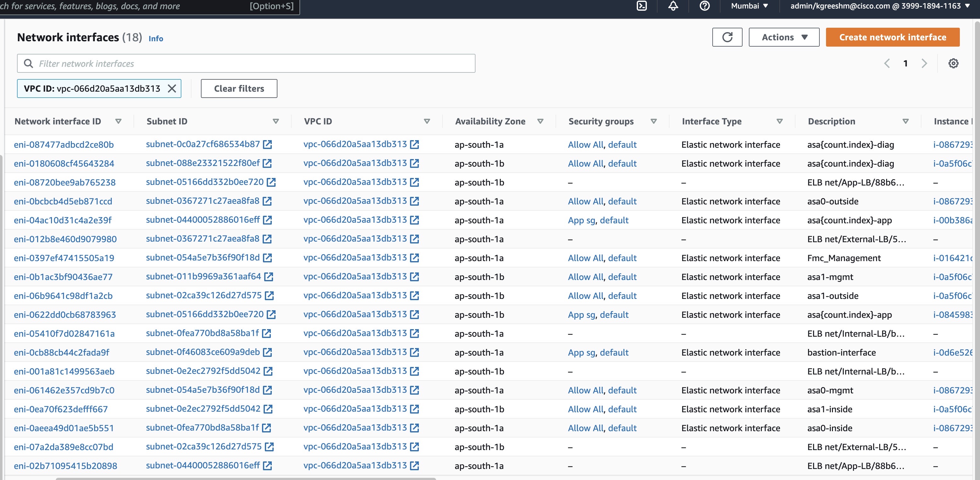980x480 pixels.
Task: Click Create network interface button
Action: (892, 37)
